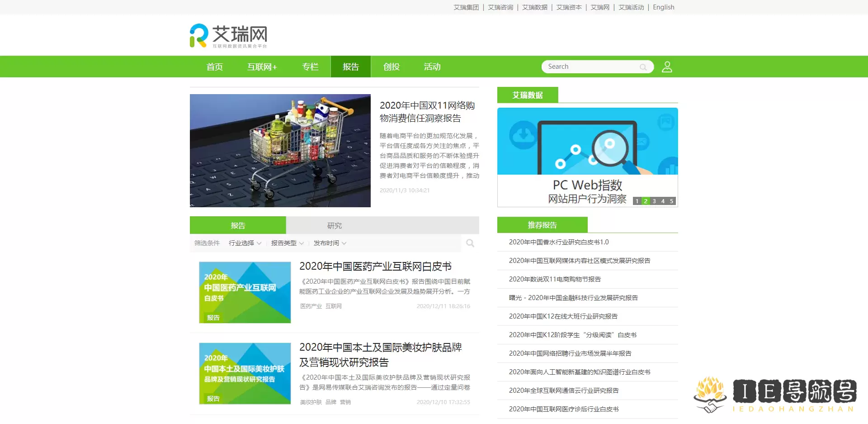Open the 创投 navigation menu item
The image size is (868, 424).
(392, 67)
